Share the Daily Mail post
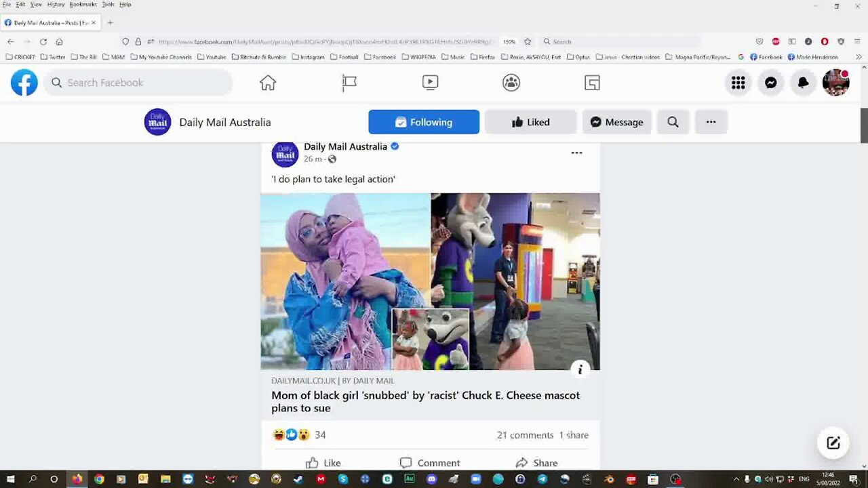868x488 pixels. [536, 463]
